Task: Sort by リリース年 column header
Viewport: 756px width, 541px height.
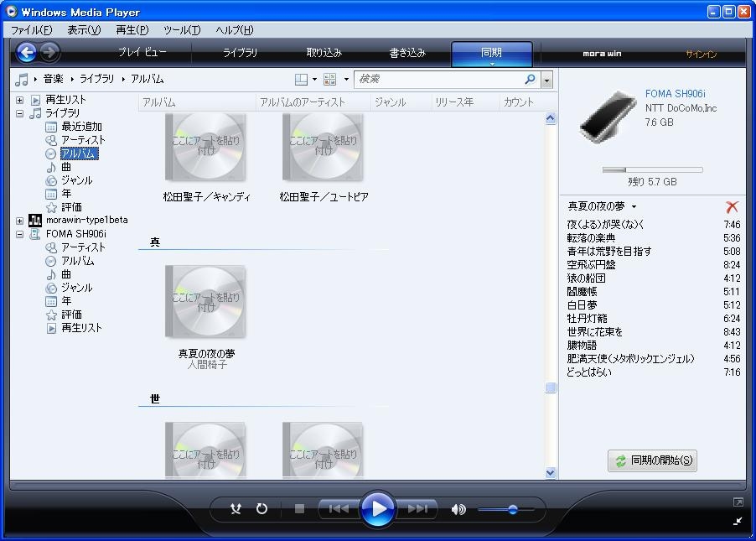Action: coord(465,102)
